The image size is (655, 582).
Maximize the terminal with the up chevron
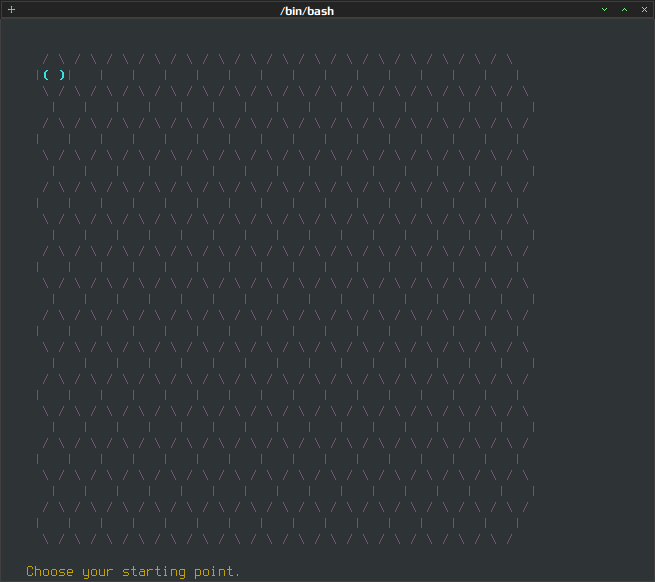point(624,10)
